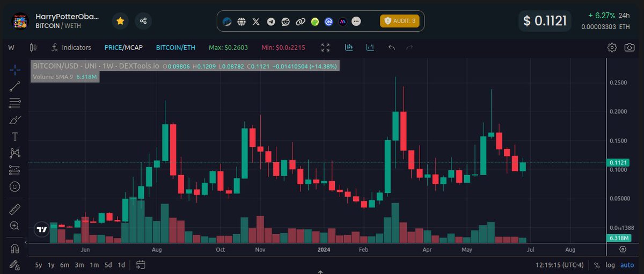
Task: Set the range to 5d
Action: point(108,265)
